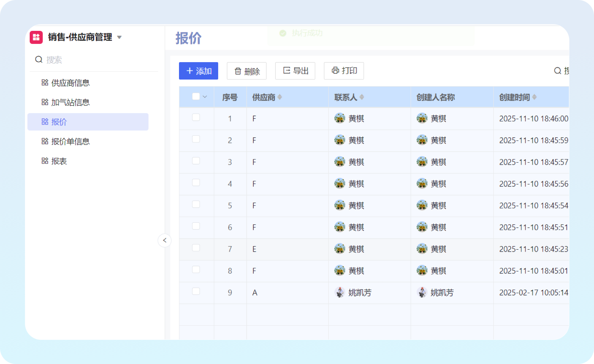
Task: Toggle the select-all checkbox in header
Action: click(196, 97)
